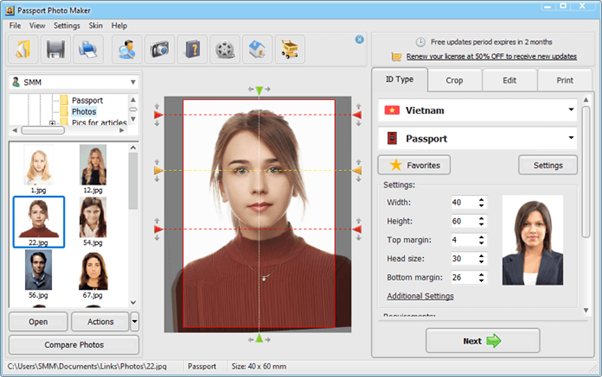Adjust the Head size spinner arrows

(481, 259)
